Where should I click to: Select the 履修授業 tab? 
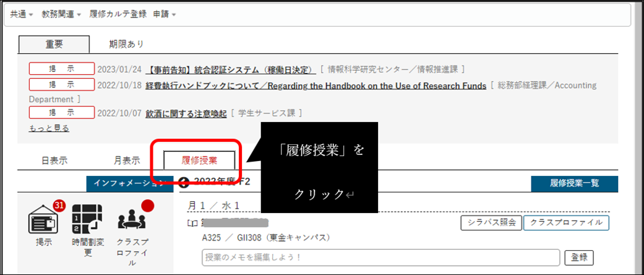pos(199,160)
